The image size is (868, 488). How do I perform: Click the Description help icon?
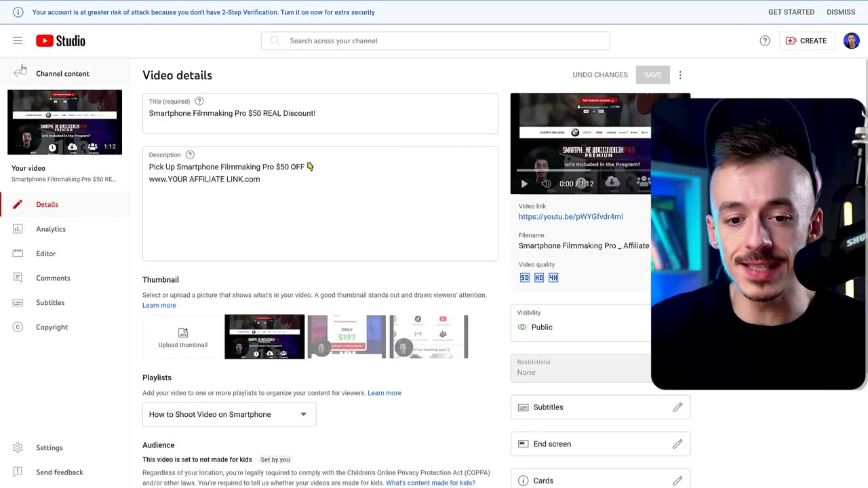coord(190,155)
